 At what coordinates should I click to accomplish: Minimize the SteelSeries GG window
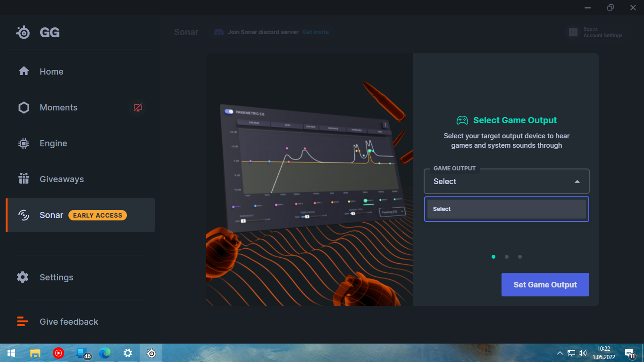[588, 8]
